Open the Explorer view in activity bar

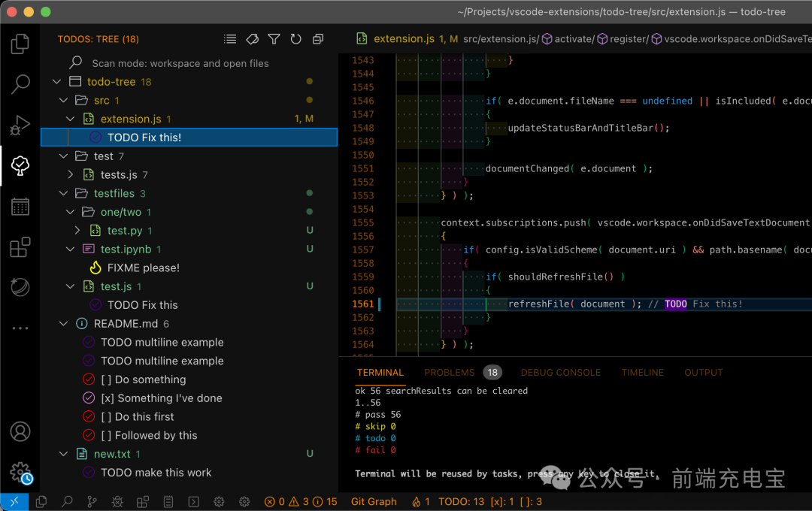click(20, 44)
